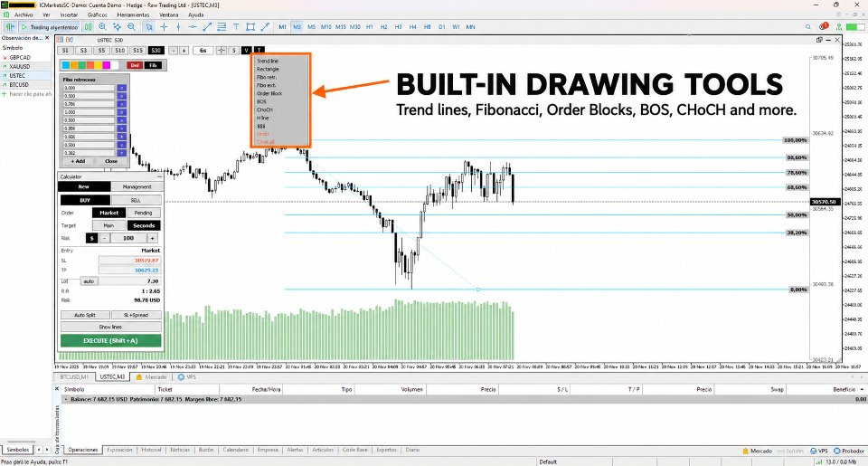The height and width of the screenshot is (466, 868).
Task: Click the Zoom Out magnifier icon
Action: pos(131,26)
